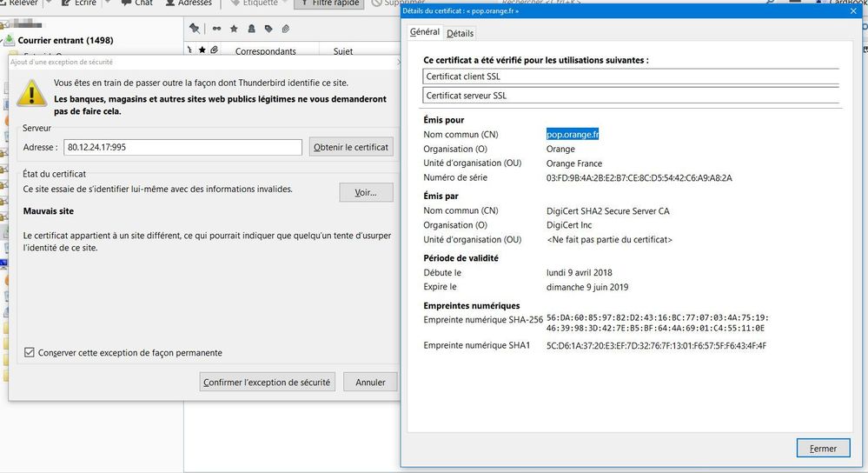Filter starred messages in quick filter bar

(x=234, y=29)
